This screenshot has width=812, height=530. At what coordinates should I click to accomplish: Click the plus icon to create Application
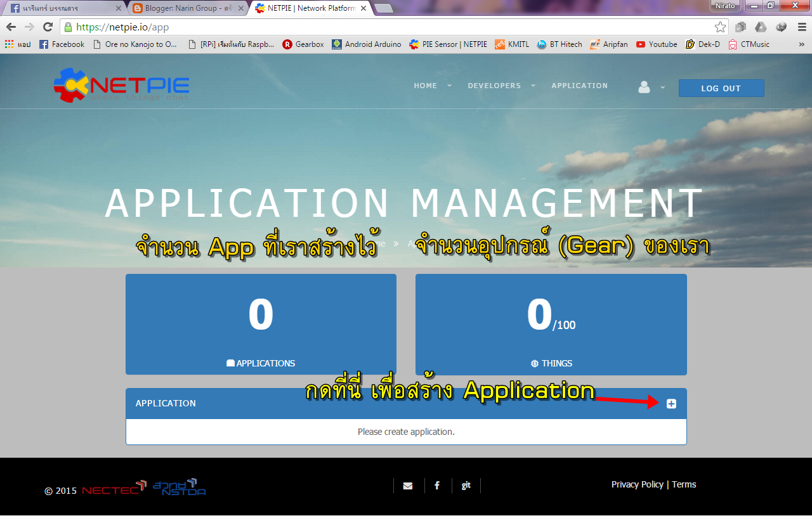pyautogui.click(x=671, y=404)
